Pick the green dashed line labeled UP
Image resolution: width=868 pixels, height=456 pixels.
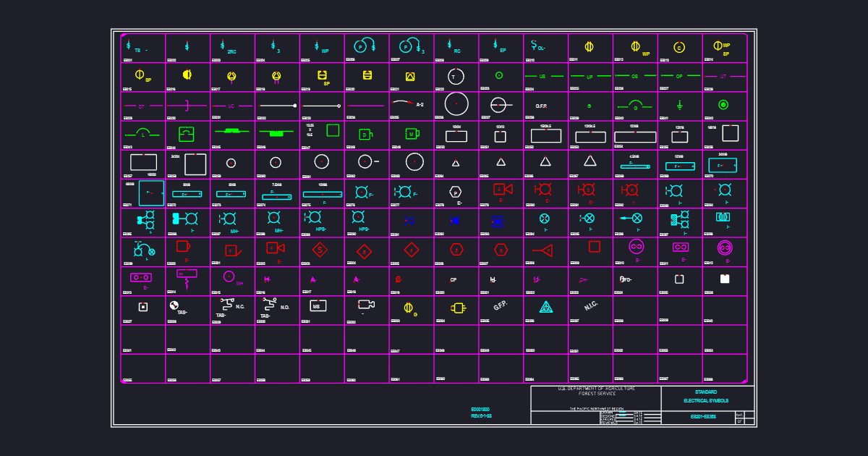click(590, 76)
